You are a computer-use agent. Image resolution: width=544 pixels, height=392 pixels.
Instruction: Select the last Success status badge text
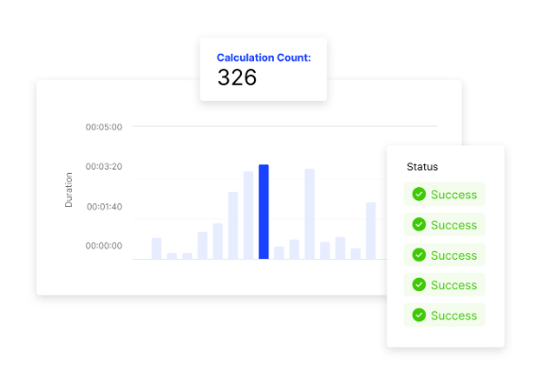pyautogui.click(x=453, y=315)
